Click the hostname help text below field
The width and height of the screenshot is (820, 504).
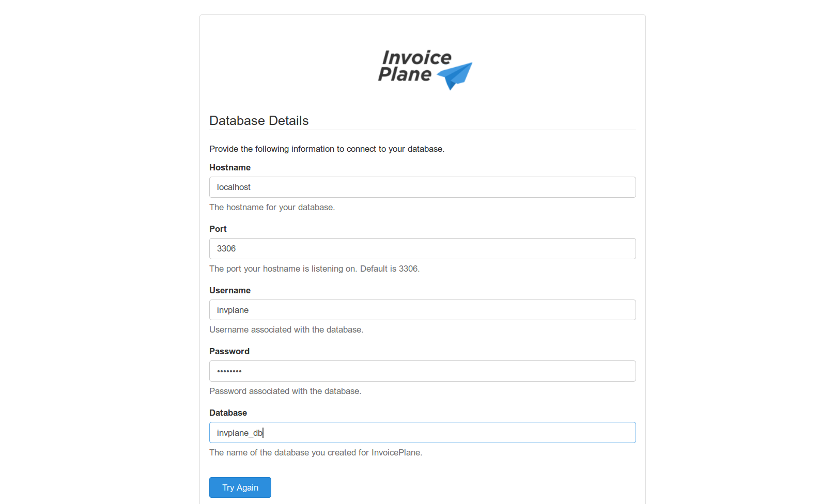(x=272, y=208)
